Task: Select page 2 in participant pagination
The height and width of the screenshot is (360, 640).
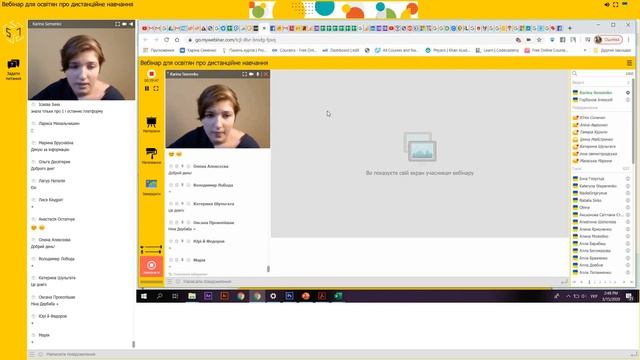Action: pos(595,282)
